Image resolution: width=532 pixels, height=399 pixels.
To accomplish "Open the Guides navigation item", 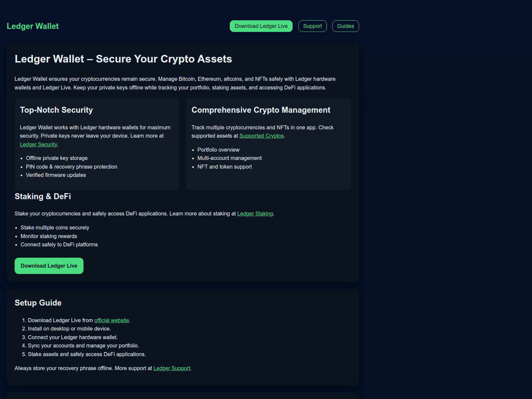I will (x=345, y=26).
